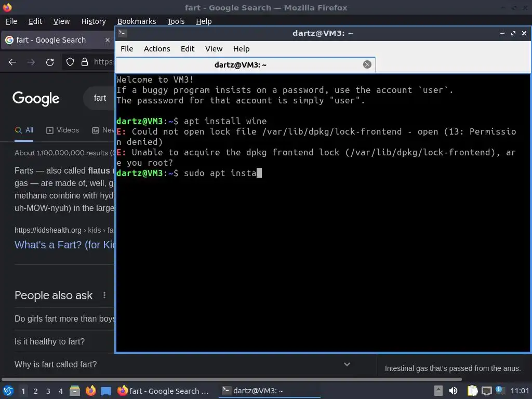
Task: Click the terminal window title bar icon
Action: tap(123, 33)
